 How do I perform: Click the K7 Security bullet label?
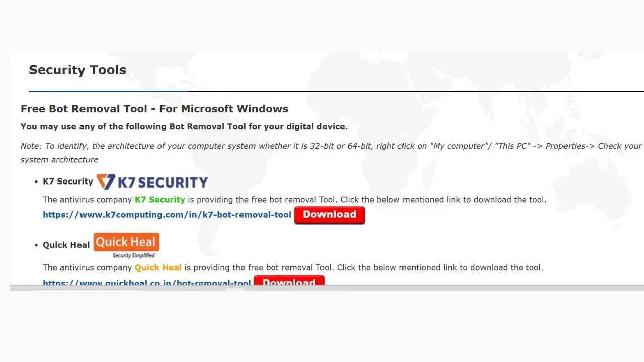click(x=68, y=182)
